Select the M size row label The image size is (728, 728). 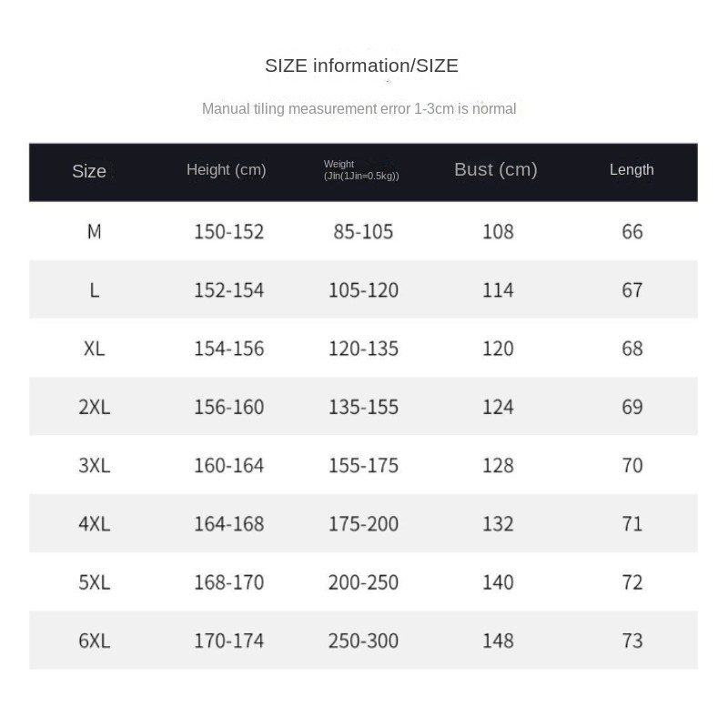[94, 232]
